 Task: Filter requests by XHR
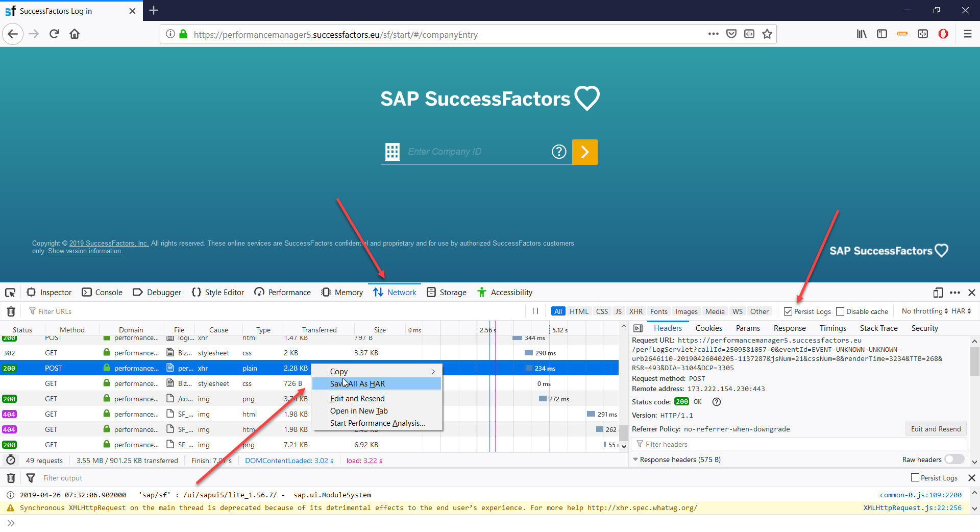point(636,311)
